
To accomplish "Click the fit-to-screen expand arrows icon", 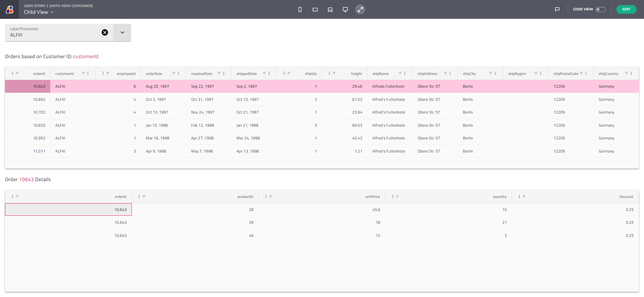I will 360,9.
